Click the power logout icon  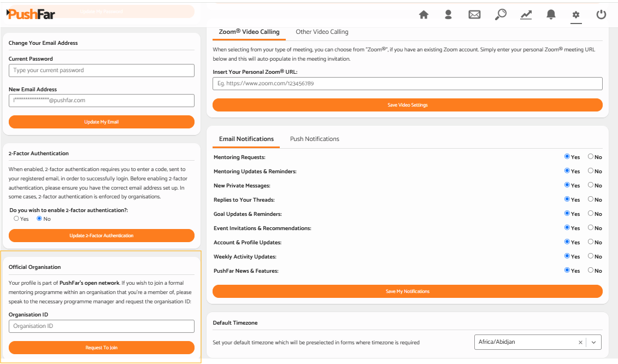click(601, 15)
